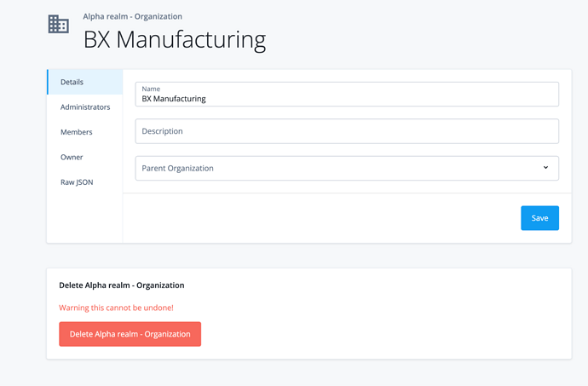Image resolution: width=588 pixels, height=386 pixels.
Task: Click the red Delete Alpha realm - Organization button
Action: pyautogui.click(x=130, y=334)
